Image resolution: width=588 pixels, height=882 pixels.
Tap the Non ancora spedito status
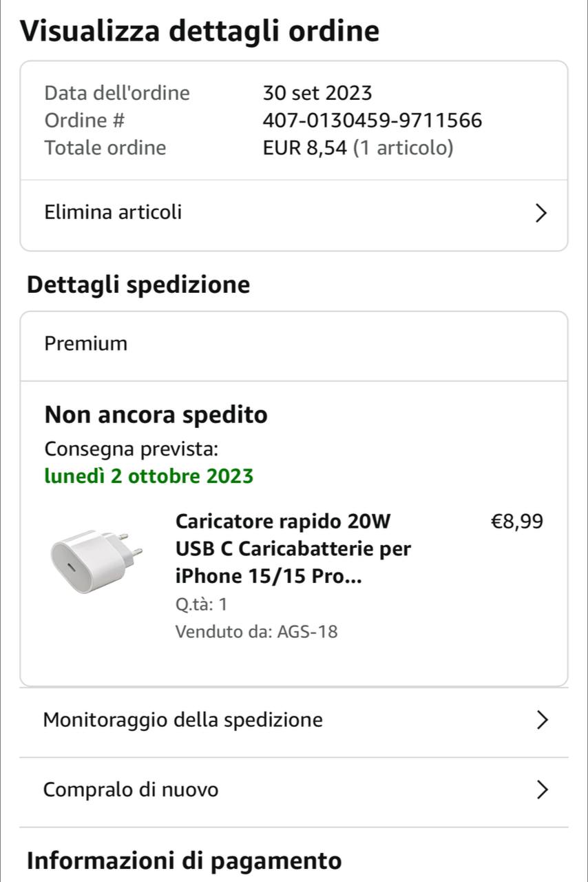(156, 415)
